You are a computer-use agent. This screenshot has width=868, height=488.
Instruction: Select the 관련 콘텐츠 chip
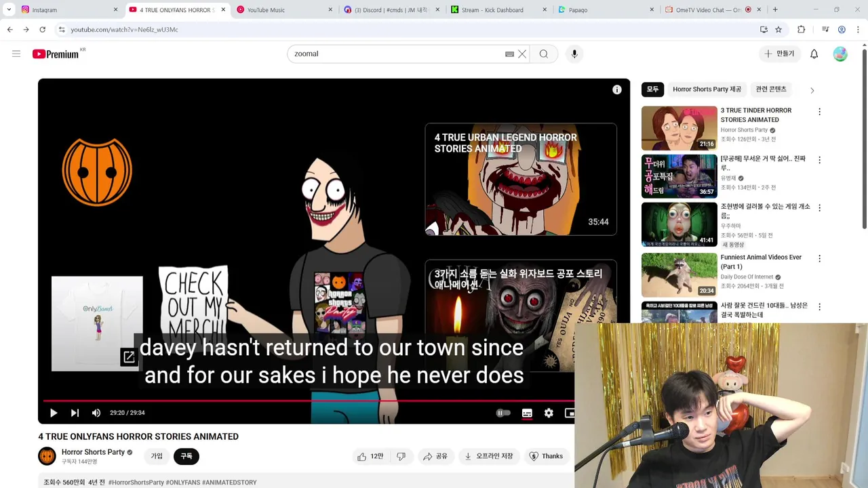pos(771,89)
